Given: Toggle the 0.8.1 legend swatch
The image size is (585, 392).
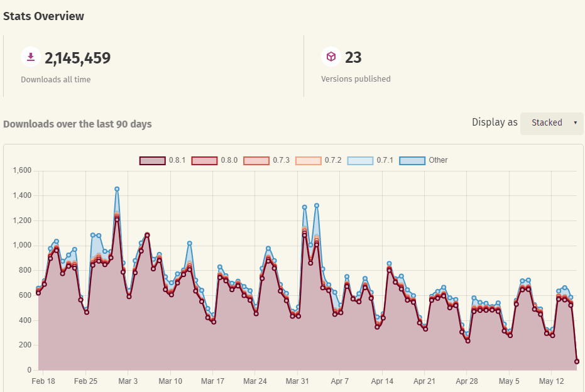Looking at the screenshot, I should [152, 160].
